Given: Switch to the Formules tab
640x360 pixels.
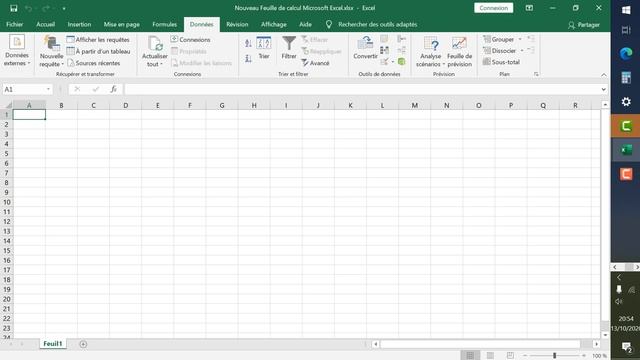Looking at the screenshot, I should click(164, 24).
